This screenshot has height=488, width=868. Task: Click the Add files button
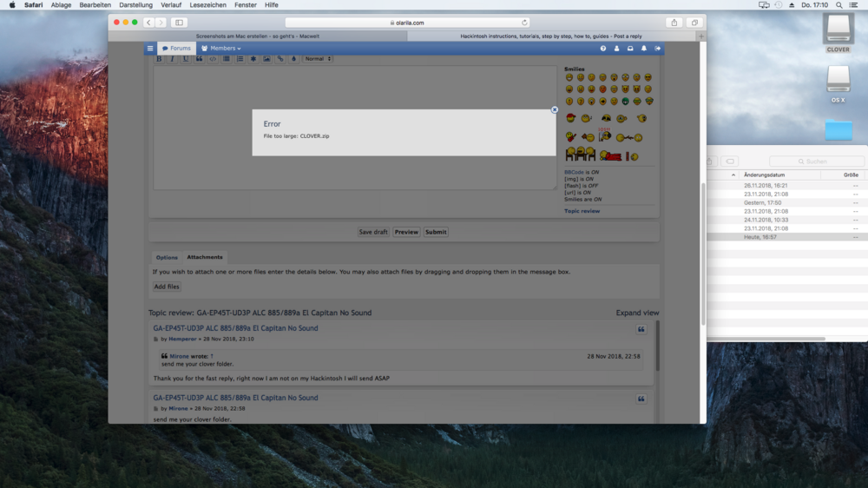click(167, 287)
